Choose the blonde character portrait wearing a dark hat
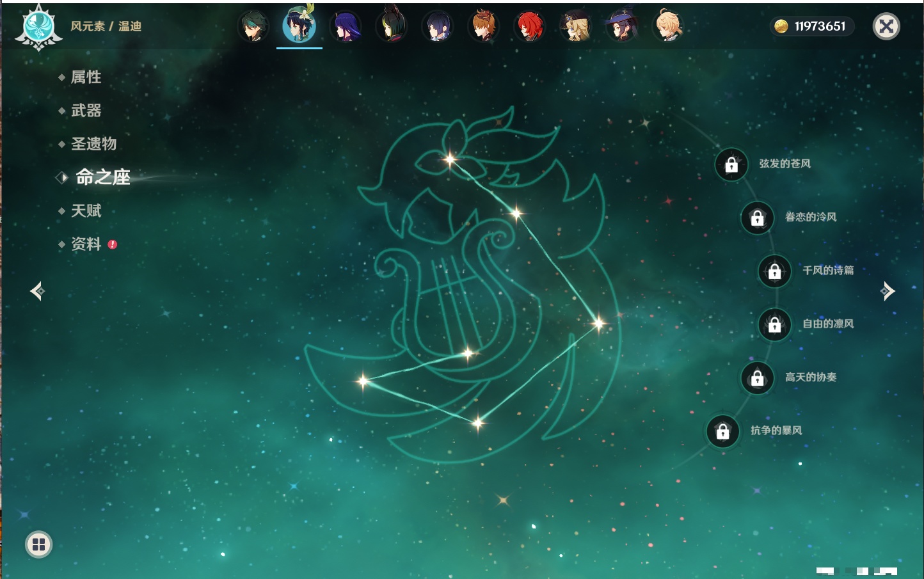This screenshot has width=924, height=579. click(x=576, y=27)
